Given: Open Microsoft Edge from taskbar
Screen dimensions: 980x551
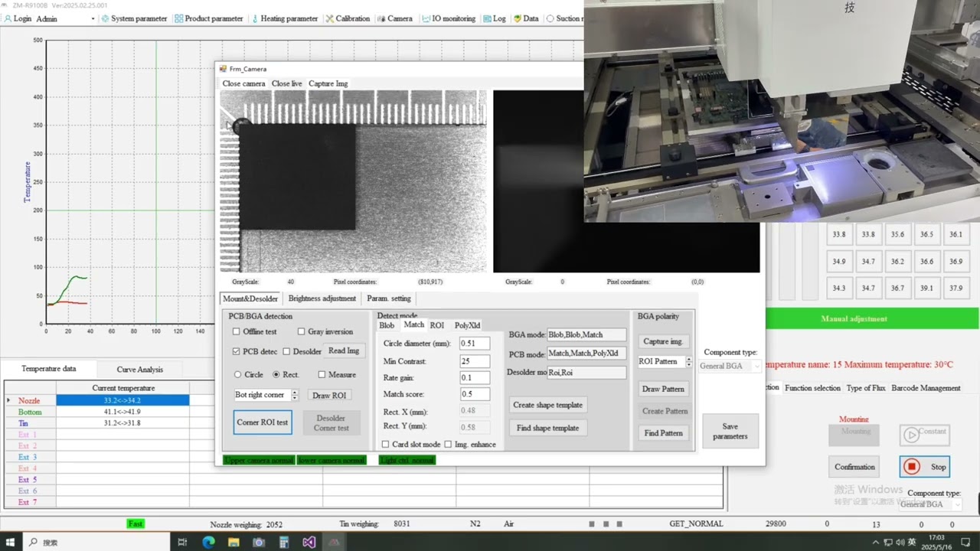Looking at the screenshot, I should [x=208, y=542].
